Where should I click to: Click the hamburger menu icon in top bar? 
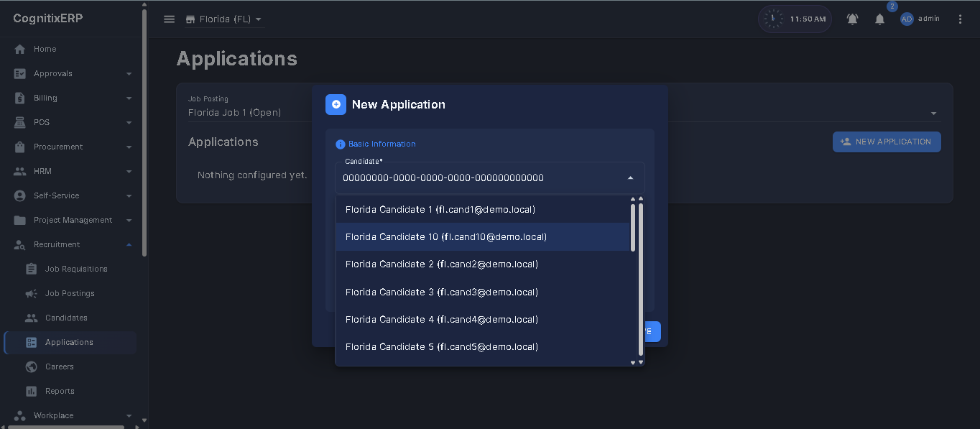170,19
